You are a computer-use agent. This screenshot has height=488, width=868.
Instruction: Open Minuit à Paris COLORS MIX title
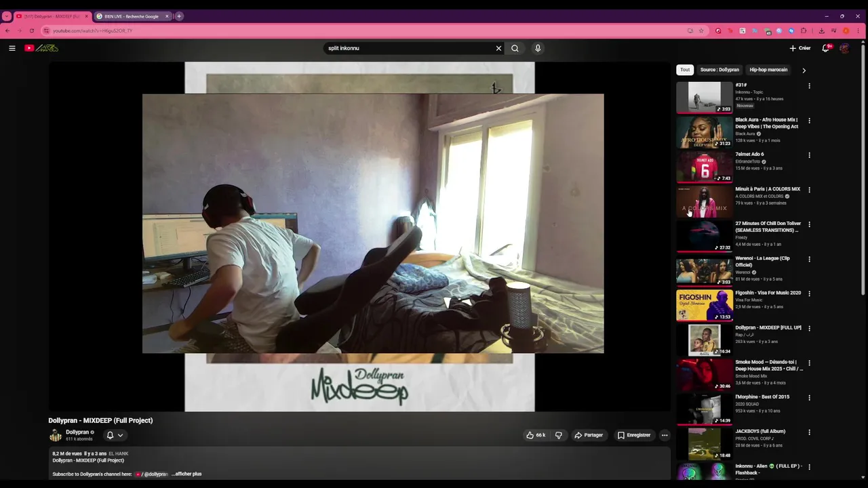(768, 189)
